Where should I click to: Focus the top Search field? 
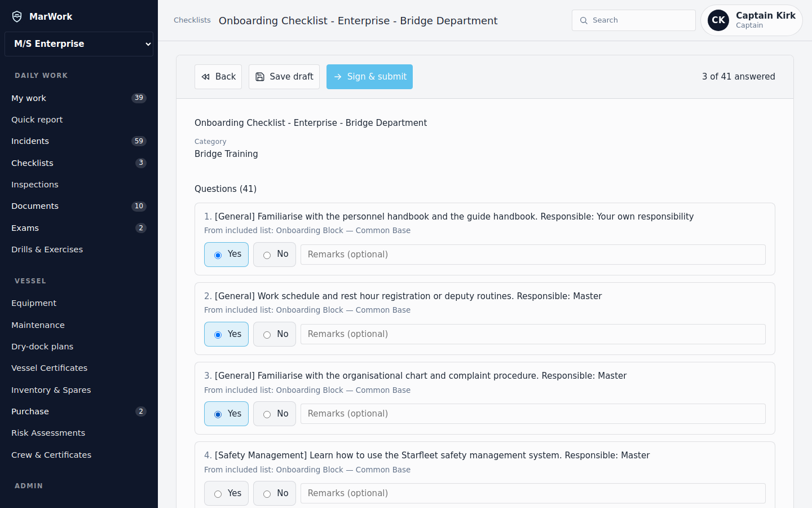(634, 20)
